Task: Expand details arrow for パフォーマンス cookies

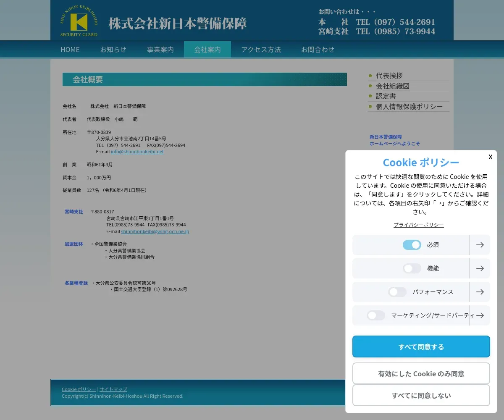Action: 480,292
